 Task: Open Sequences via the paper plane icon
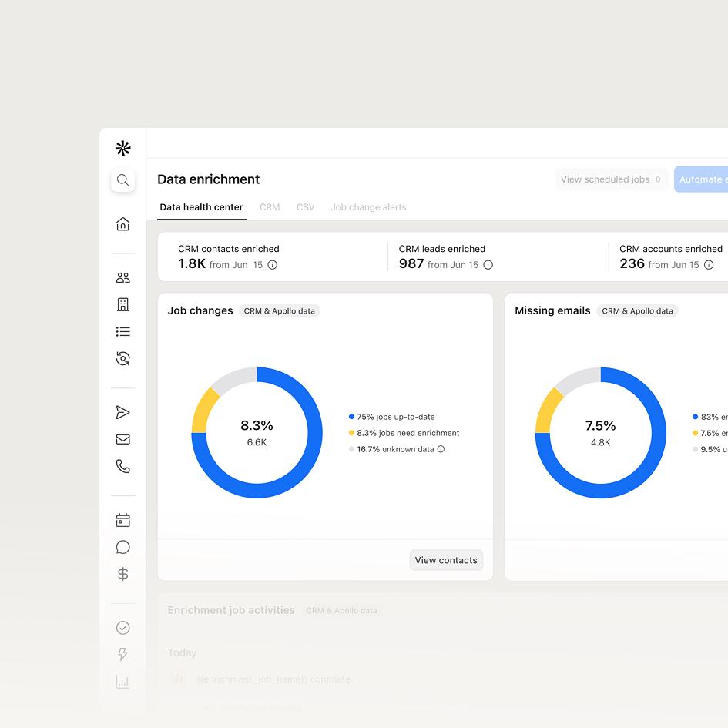click(122, 412)
